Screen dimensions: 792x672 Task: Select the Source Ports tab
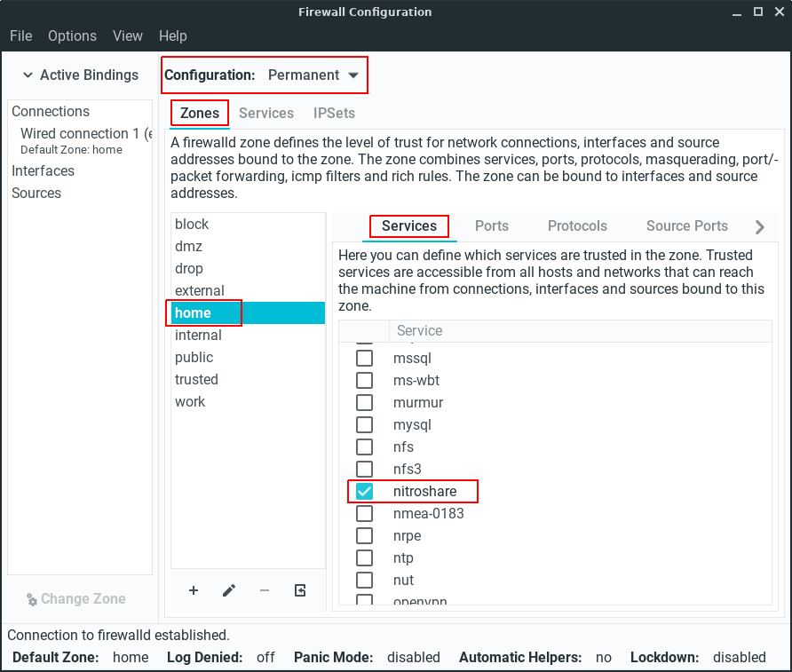pos(686,226)
